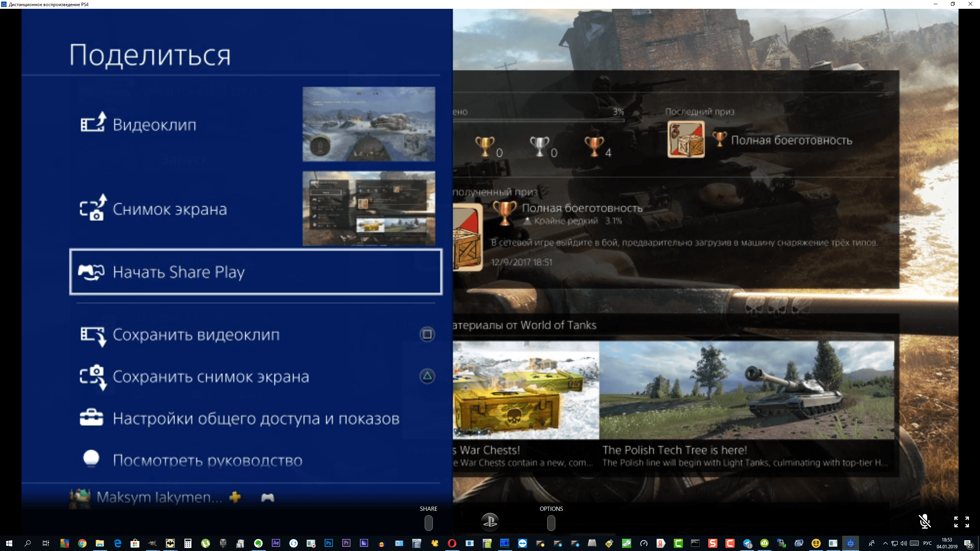980x551 pixels.
Task: Toggle the muted microphone icon
Action: tap(925, 521)
